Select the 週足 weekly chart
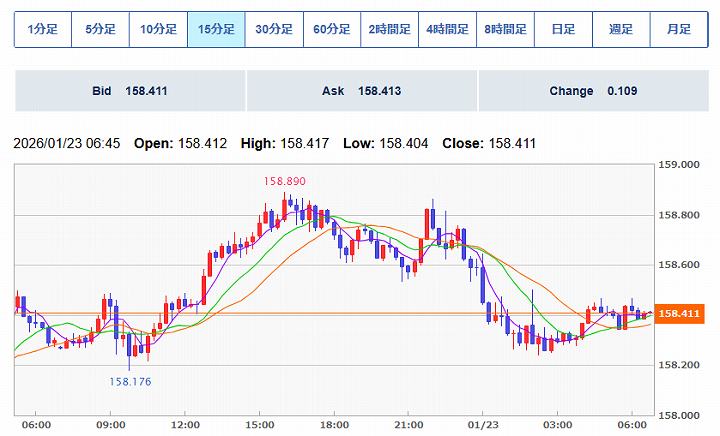Screen dimensions: 720x436 (621, 30)
